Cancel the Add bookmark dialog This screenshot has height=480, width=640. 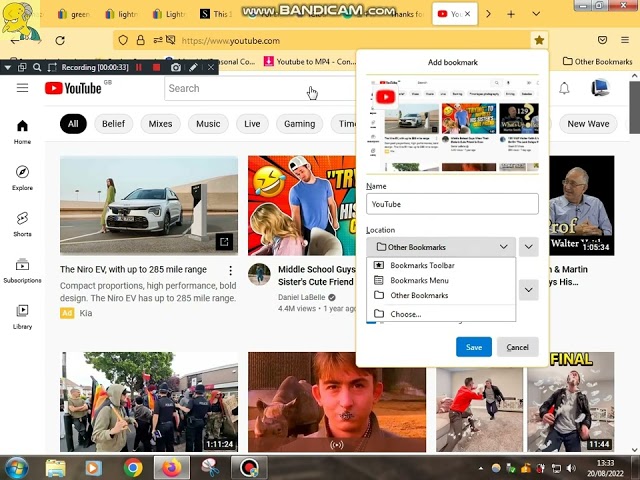tap(518, 347)
